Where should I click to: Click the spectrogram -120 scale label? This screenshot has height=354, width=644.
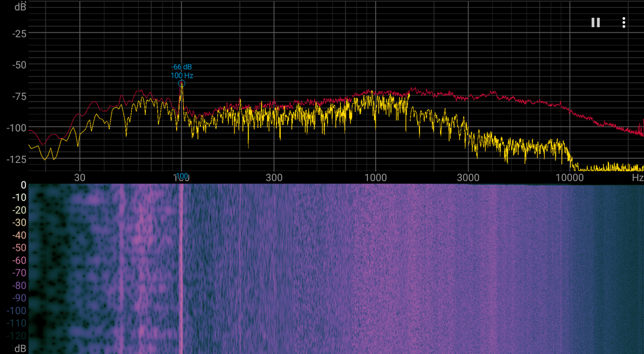point(17,336)
